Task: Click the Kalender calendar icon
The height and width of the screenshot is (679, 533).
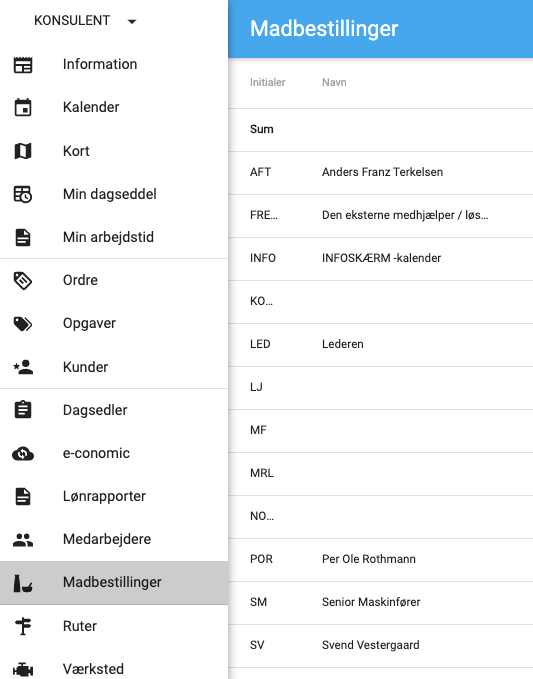Action: click(23, 107)
